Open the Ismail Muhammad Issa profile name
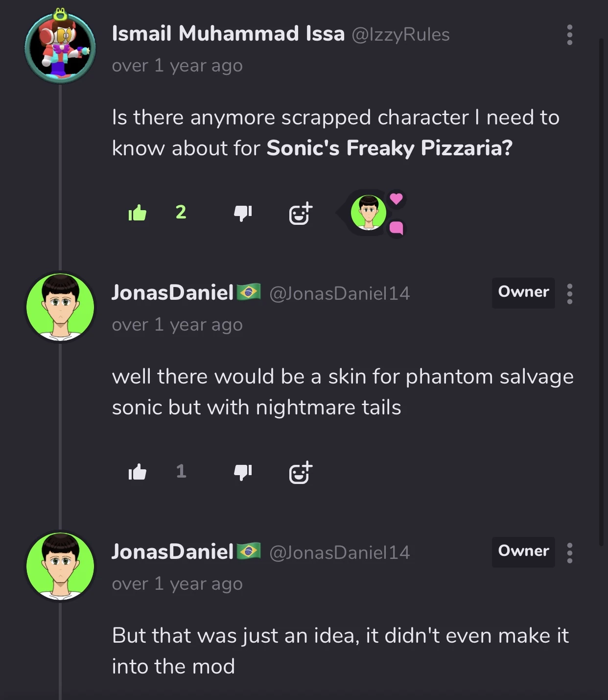The image size is (608, 700). (x=228, y=34)
